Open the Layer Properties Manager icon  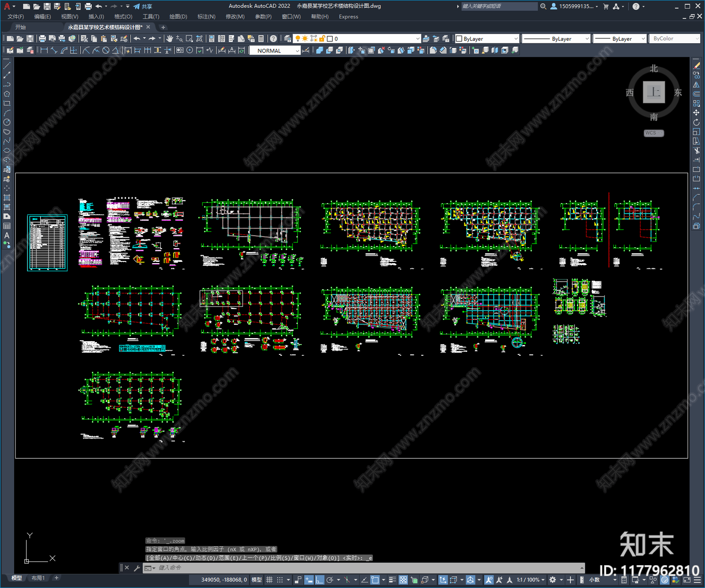(287, 39)
